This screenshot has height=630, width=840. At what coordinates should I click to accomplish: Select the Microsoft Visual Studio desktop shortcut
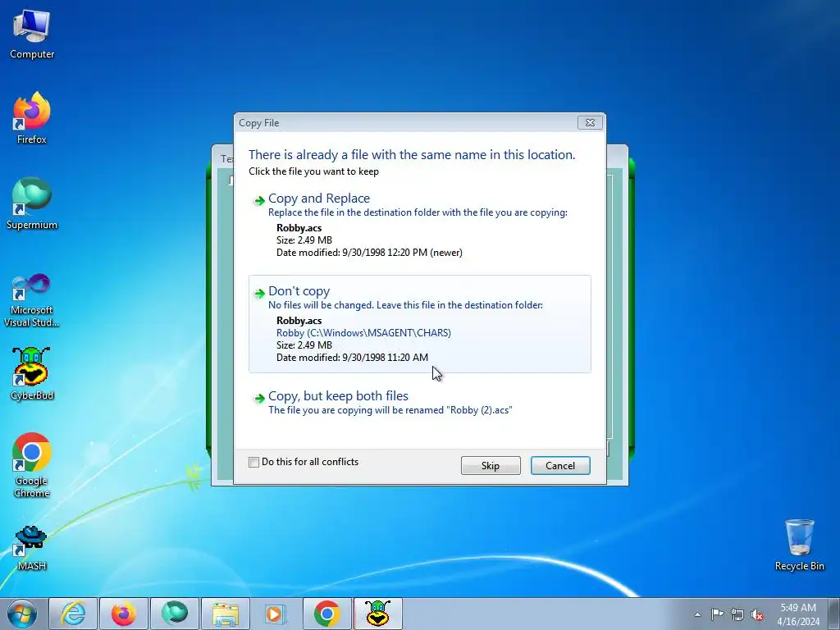coord(32,300)
